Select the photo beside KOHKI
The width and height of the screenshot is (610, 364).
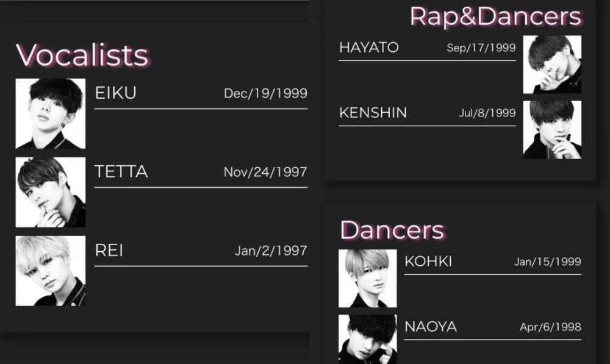[367, 278]
